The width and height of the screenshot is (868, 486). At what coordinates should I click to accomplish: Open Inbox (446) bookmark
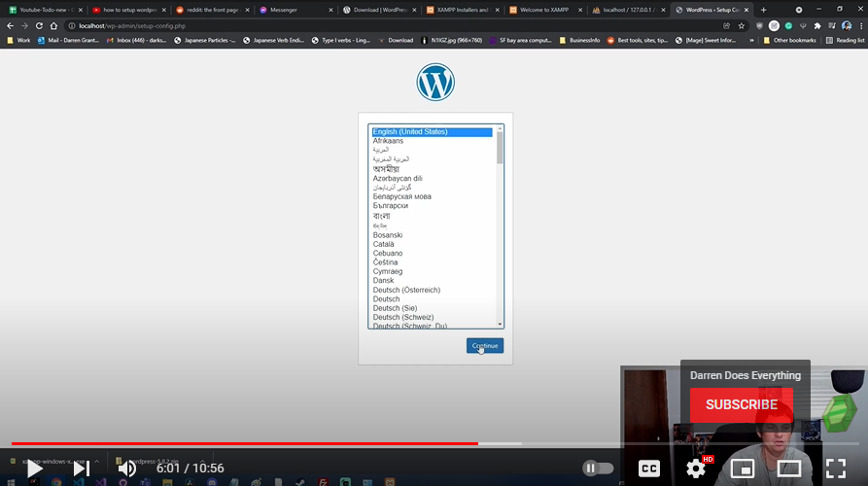[x=136, y=41]
